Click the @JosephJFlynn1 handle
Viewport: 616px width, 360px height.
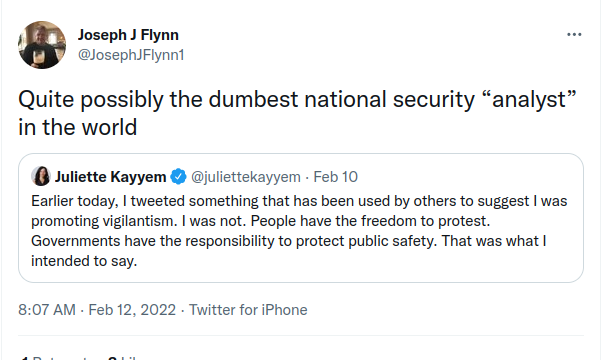(131, 55)
